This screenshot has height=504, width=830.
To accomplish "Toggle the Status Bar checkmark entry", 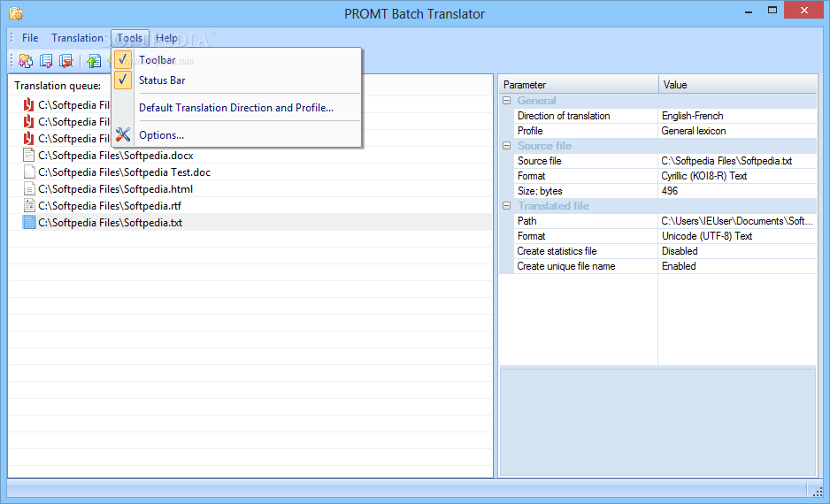I will (x=123, y=80).
